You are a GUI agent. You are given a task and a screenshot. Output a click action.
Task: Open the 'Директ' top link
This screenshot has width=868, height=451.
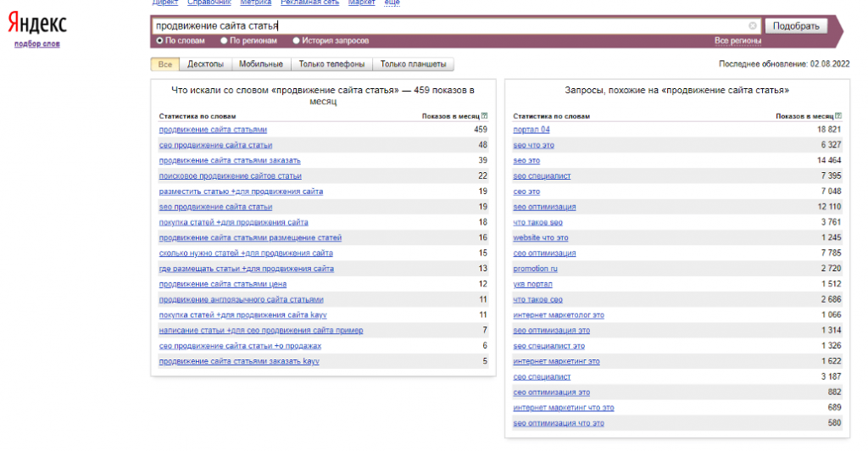[x=165, y=3]
